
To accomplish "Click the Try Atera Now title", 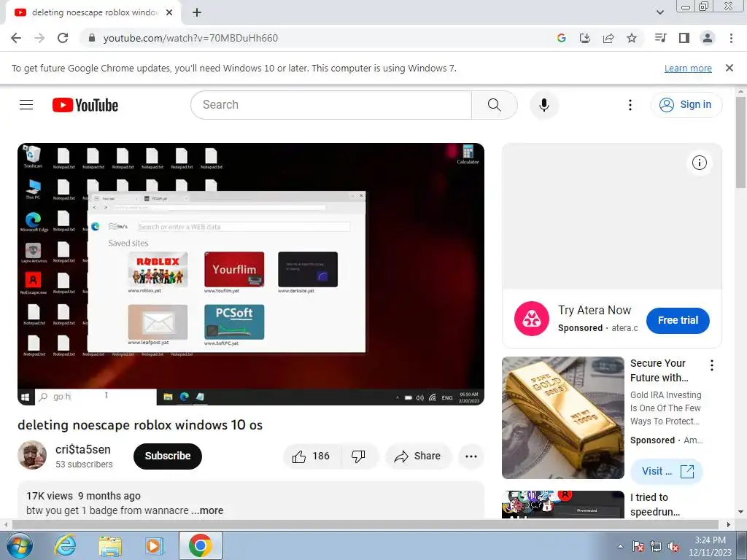I will tap(595, 310).
